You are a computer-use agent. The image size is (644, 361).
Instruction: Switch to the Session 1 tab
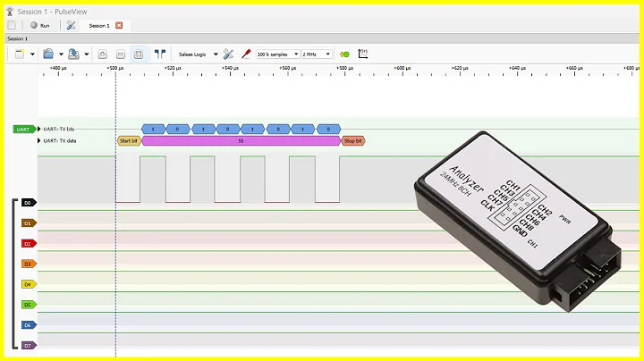pyautogui.click(x=99, y=25)
